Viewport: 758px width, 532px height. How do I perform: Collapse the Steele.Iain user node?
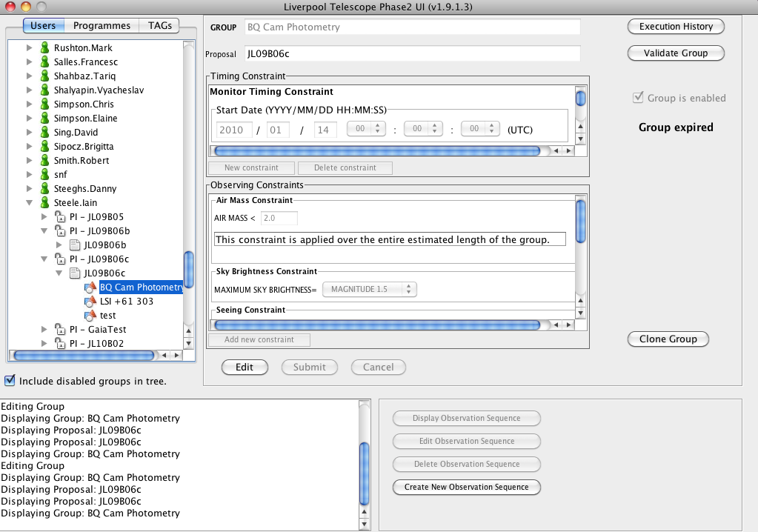[30, 203]
